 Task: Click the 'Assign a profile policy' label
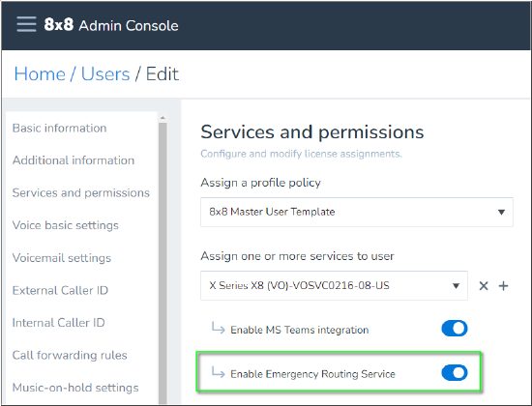260,183
